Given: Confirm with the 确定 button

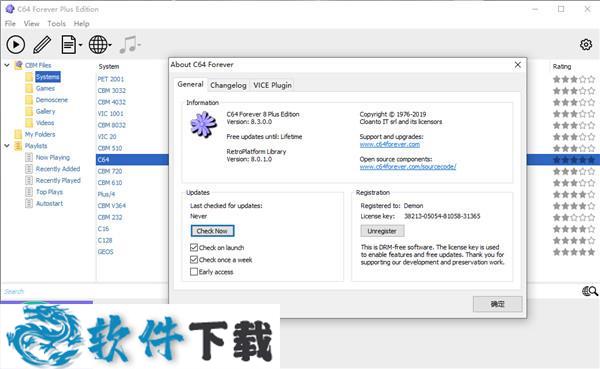Looking at the screenshot, I should click(x=497, y=304).
